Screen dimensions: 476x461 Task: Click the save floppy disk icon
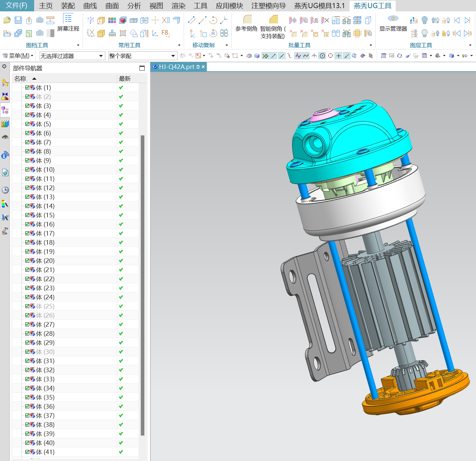(x=18, y=20)
